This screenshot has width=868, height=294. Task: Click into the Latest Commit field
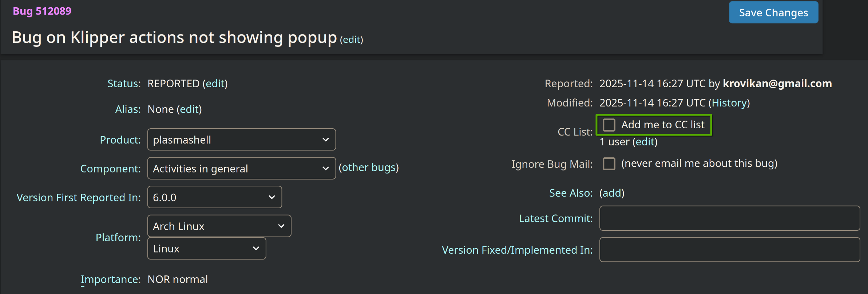point(729,218)
